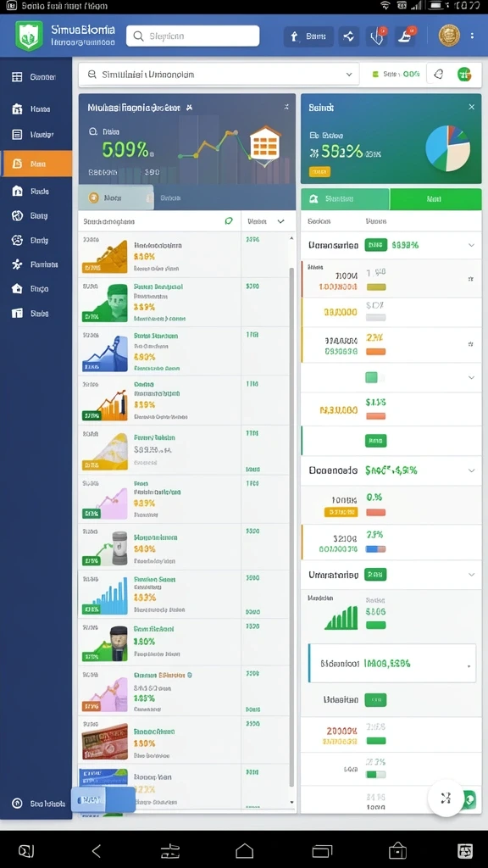
Task: Click the expand arrows floating button
Action: [x=446, y=798]
